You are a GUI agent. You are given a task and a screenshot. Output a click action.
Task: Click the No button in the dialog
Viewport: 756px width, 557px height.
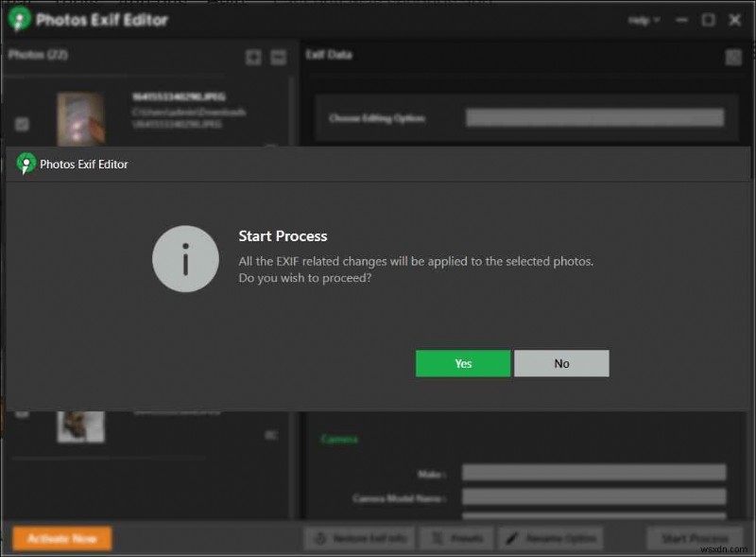[561, 363]
